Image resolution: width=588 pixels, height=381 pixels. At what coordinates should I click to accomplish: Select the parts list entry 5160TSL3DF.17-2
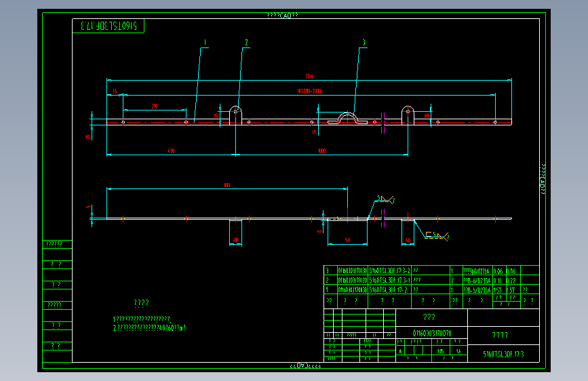(x=388, y=290)
